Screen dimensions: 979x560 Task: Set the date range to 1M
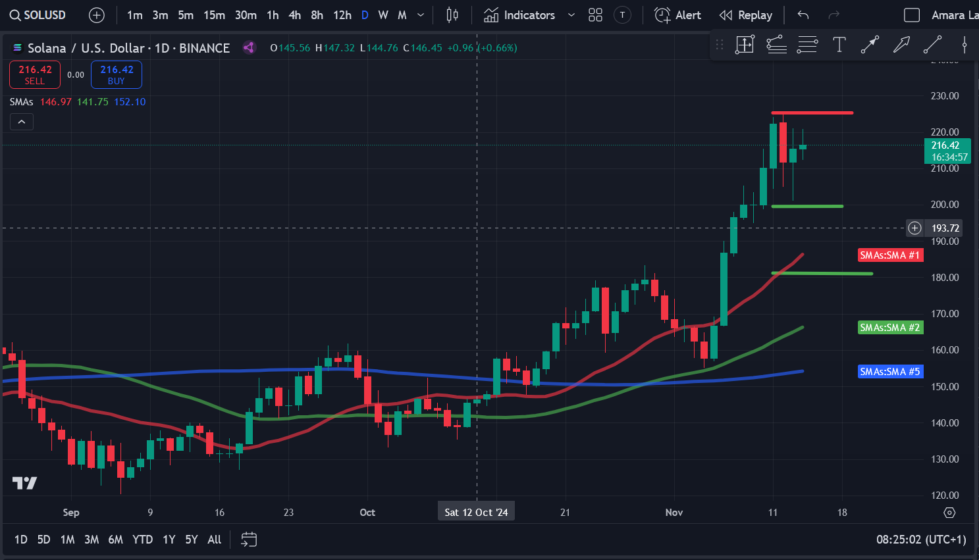[x=67, y=540]
